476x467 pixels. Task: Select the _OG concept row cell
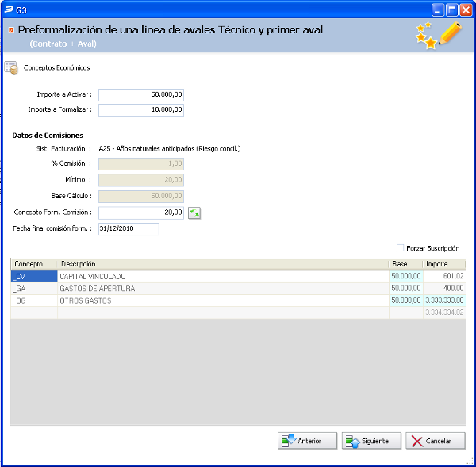coord(34,300)
